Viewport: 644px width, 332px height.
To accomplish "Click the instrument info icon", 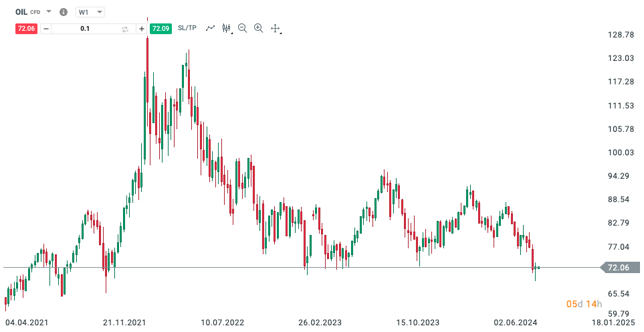I will [x=64, y=12].
